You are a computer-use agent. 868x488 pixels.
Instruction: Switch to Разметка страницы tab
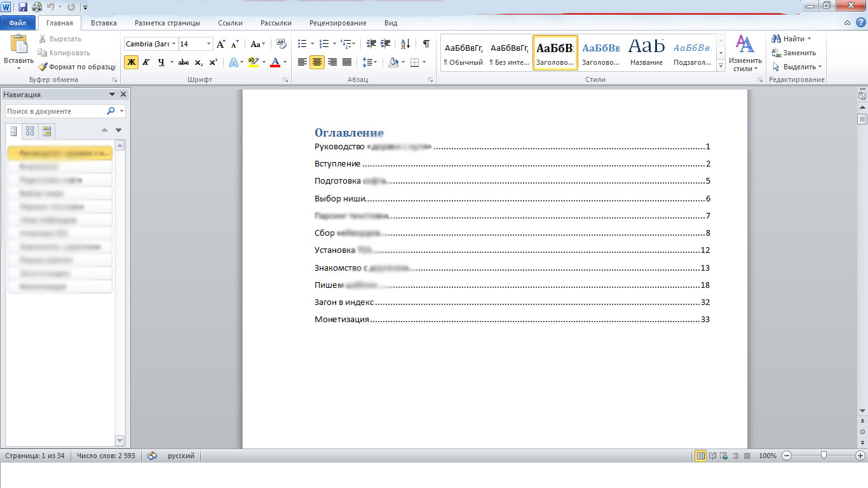(x=167, y=23)
